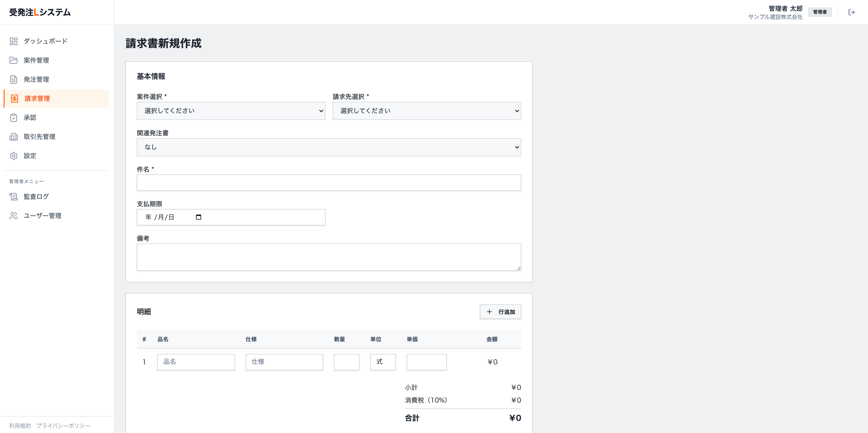Click the 品名 column header
The width and height of the screenshot is (868, 433).
[163, 339]
